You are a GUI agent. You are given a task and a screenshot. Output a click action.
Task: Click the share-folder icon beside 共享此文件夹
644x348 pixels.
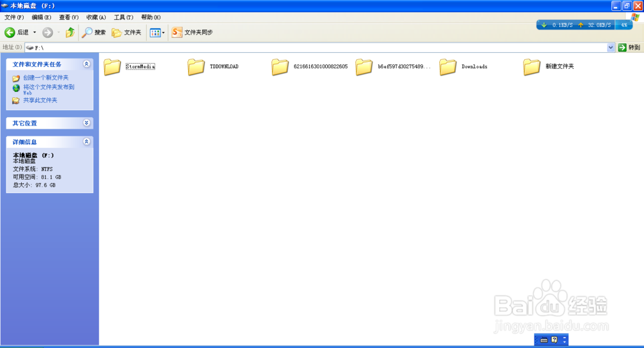16,100
